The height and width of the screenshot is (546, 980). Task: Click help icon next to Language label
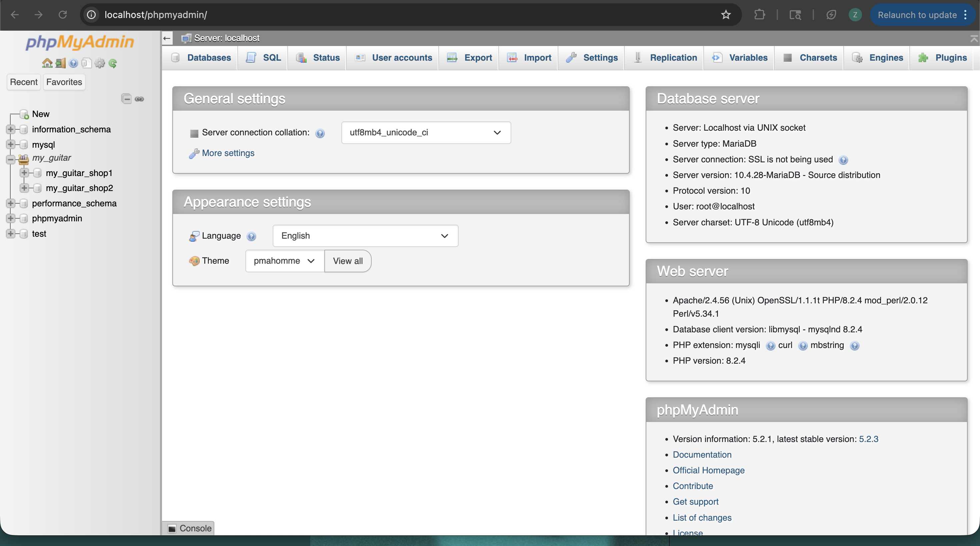point(251,236)
